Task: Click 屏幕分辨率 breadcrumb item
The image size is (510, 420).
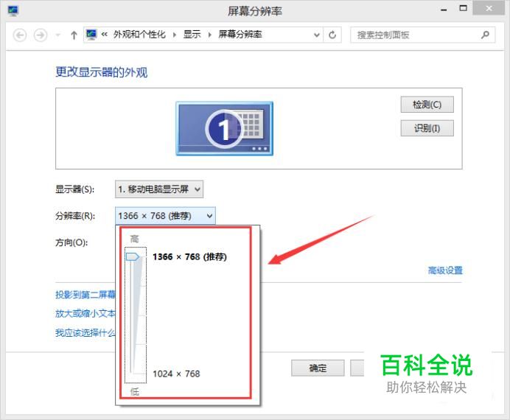Action: 240,35
